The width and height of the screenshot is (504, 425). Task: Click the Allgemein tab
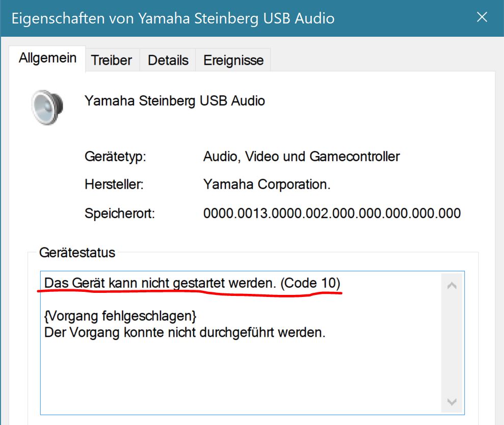(x=47, y=58)
